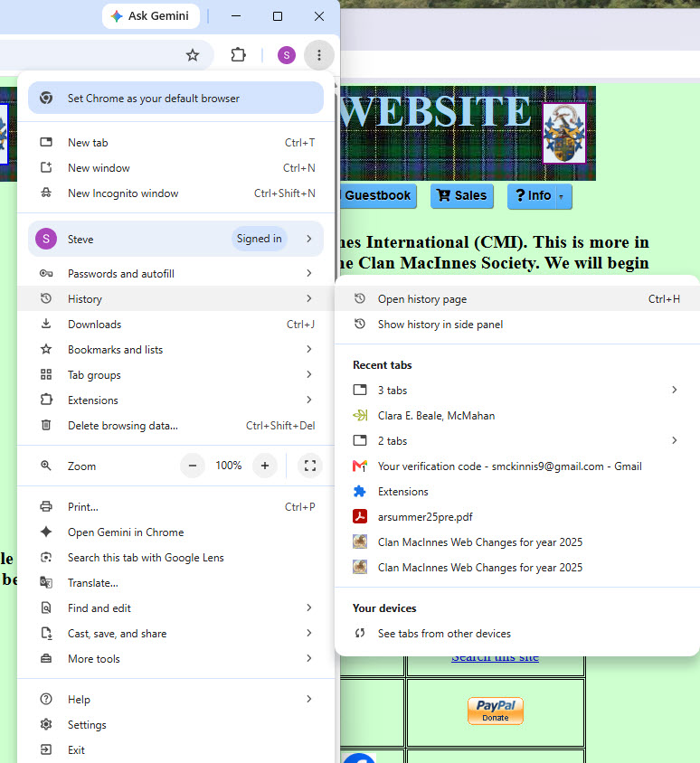Show history in side panel

517,324
